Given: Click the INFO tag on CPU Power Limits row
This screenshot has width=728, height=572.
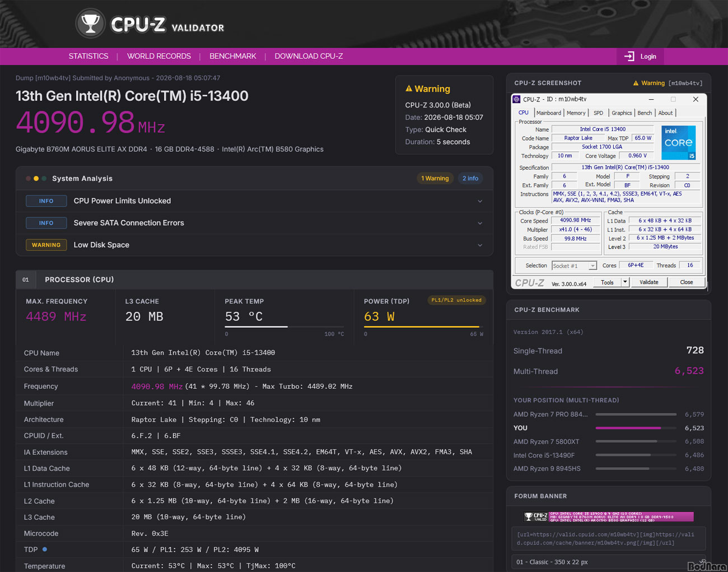Looking at the screenshot, I should click(46, 201).
